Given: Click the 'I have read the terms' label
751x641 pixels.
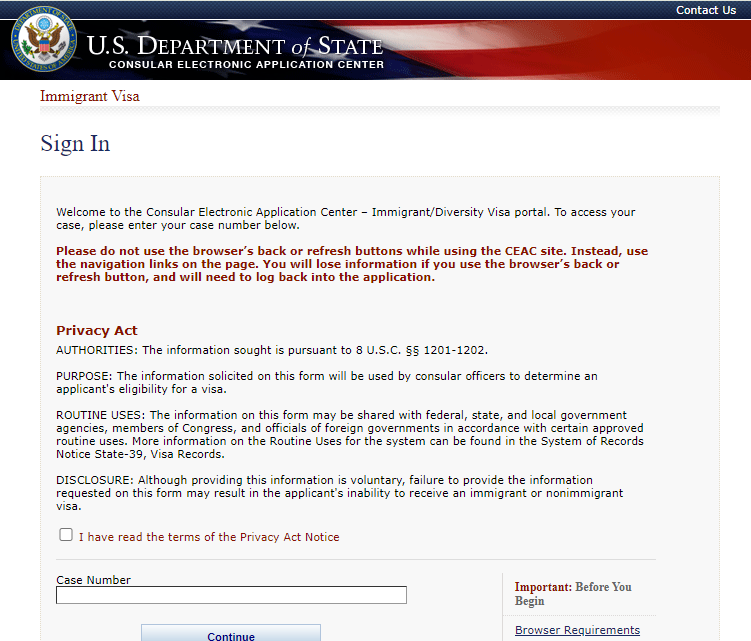Looking at the screenshot, I should click(209, 537).
